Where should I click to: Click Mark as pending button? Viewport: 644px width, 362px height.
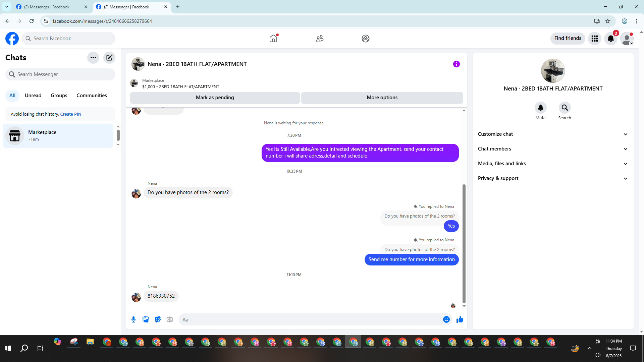(x=215, y=98)
